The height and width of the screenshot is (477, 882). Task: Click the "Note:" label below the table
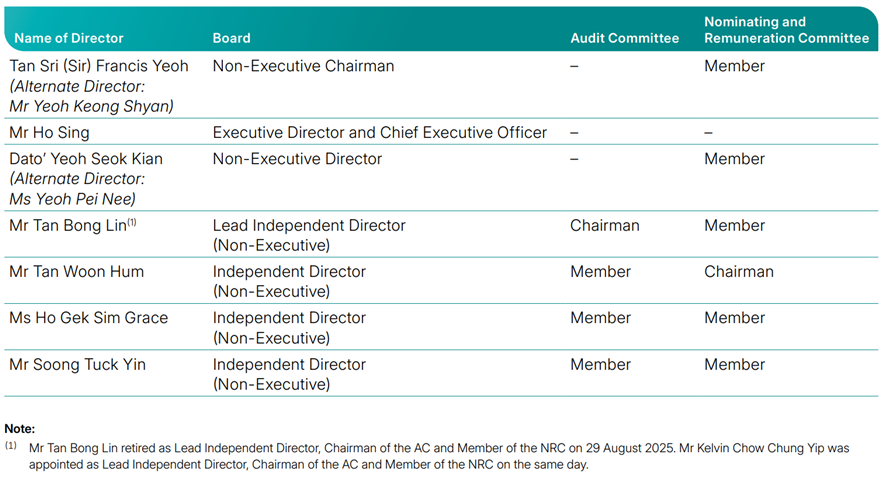click(20, 429)
